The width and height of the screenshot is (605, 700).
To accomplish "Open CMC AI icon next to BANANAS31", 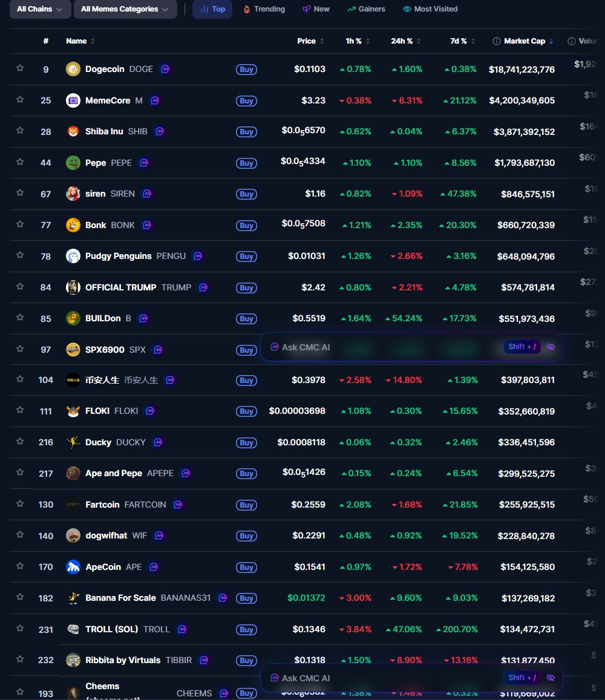I will (x=223, y=597).
